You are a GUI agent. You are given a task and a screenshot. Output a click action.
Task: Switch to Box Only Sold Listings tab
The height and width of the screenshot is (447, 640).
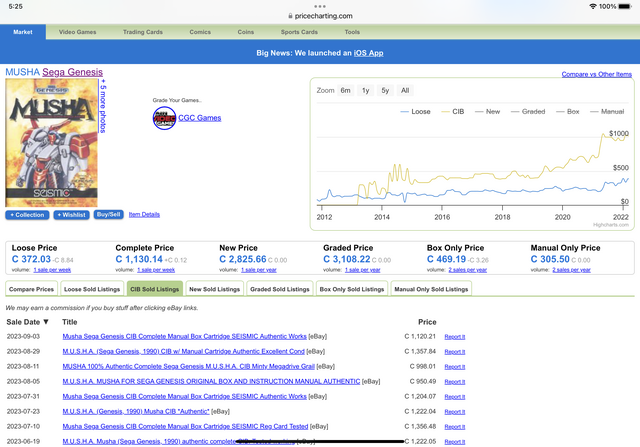click(x=352, y=289)
